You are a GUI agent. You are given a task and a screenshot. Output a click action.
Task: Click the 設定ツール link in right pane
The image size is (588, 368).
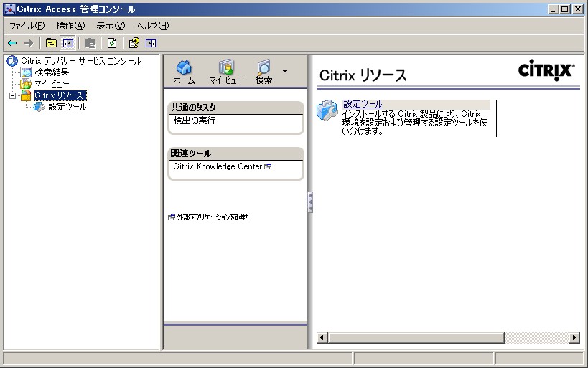tap(363, 104)
